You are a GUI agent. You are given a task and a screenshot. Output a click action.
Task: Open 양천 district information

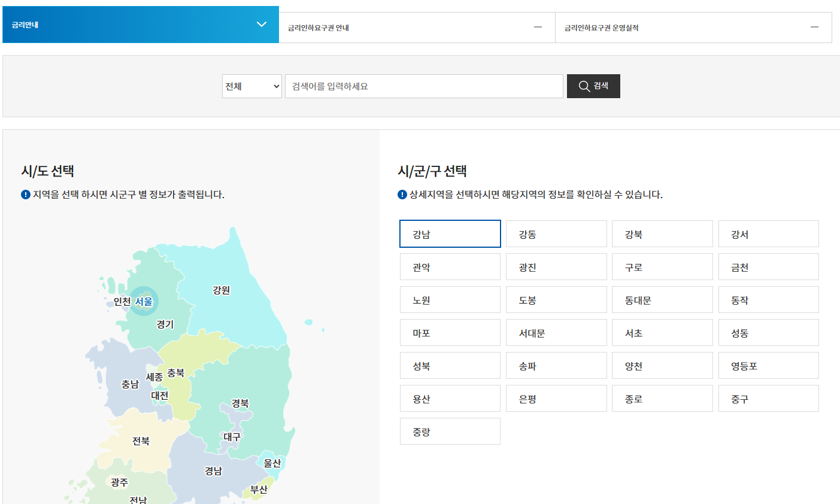[x=662, y=366]
